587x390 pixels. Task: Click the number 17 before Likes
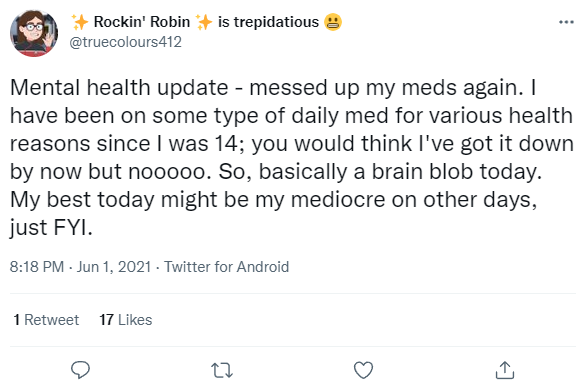(106, 320)
